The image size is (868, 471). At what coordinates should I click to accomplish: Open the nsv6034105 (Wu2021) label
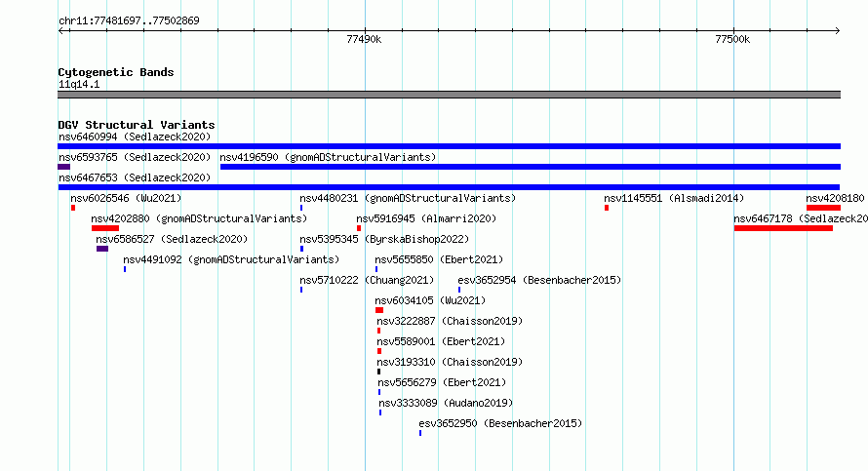(430, 300)
